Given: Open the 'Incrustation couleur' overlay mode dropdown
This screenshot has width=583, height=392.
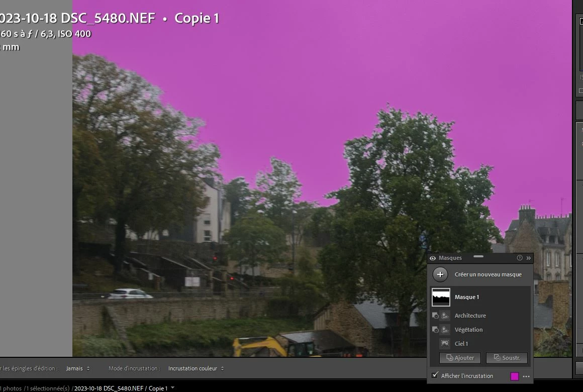Looking at the screenshot, I should [196, 368].
